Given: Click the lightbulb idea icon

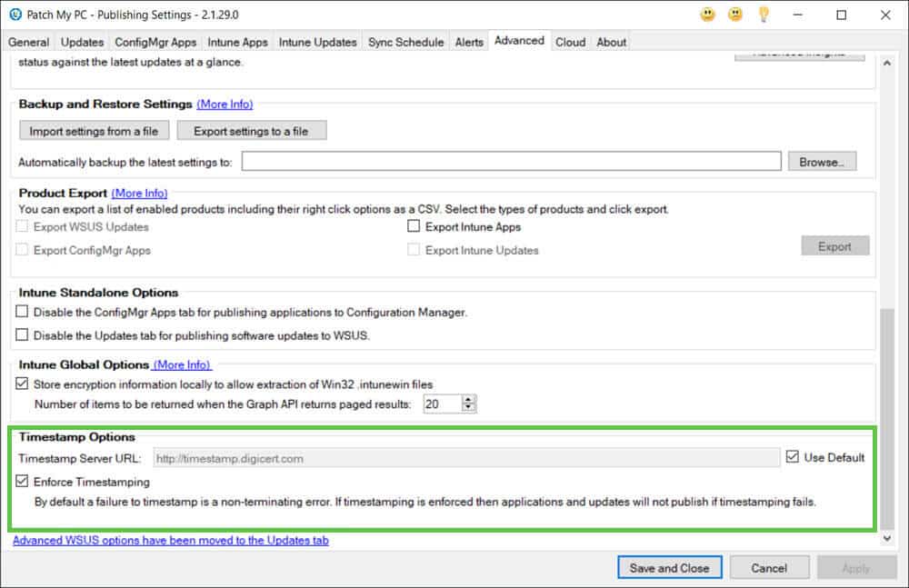Looking at the screenshot, I should [764, 15].
